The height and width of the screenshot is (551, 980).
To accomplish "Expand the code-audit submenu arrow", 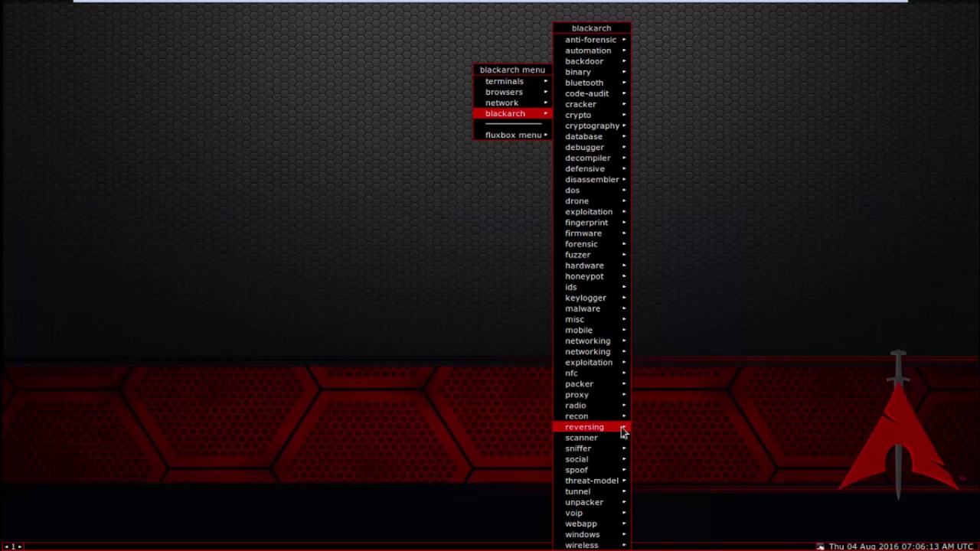I will [x=623, y=93].
